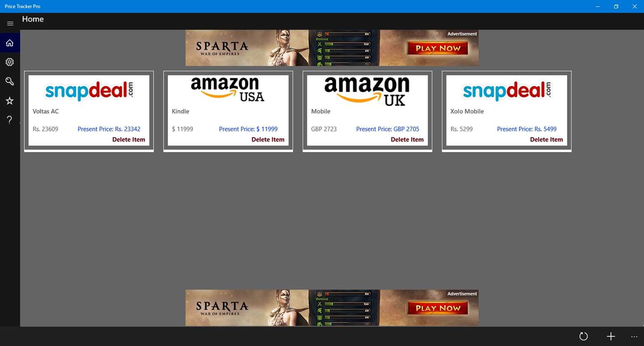Screen dimensions: 644x346
Task: Open search using the sidebar magnifier icon
Action: [x=10, y=81]
